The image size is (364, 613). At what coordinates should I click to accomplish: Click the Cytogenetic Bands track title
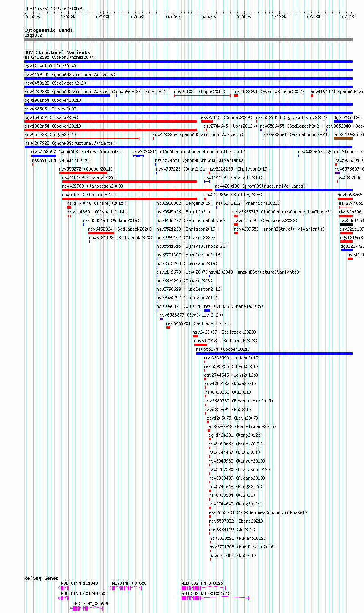pos(49,30)
